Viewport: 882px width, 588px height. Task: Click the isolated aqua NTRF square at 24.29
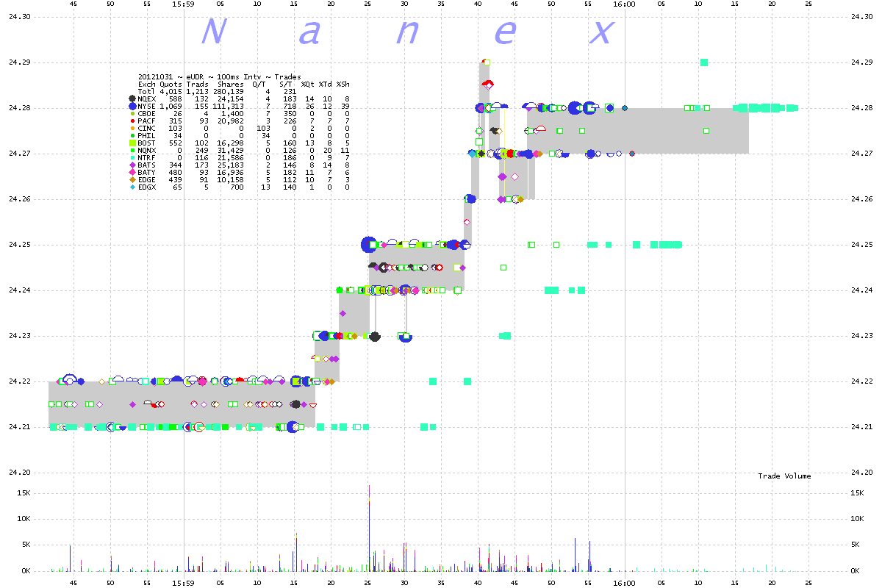click(x=704, y=62)
